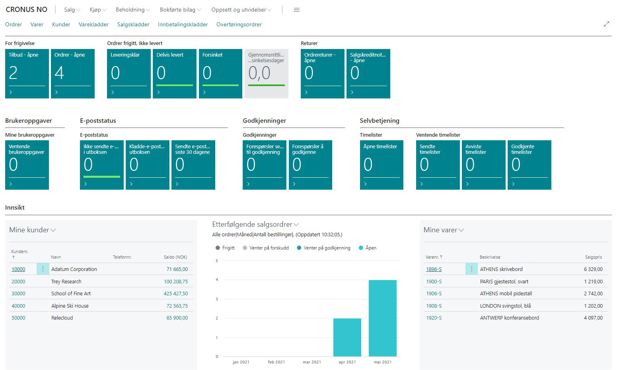Expand the Mine kunder dropdown
621x370 pixels.
coord(32,230)
